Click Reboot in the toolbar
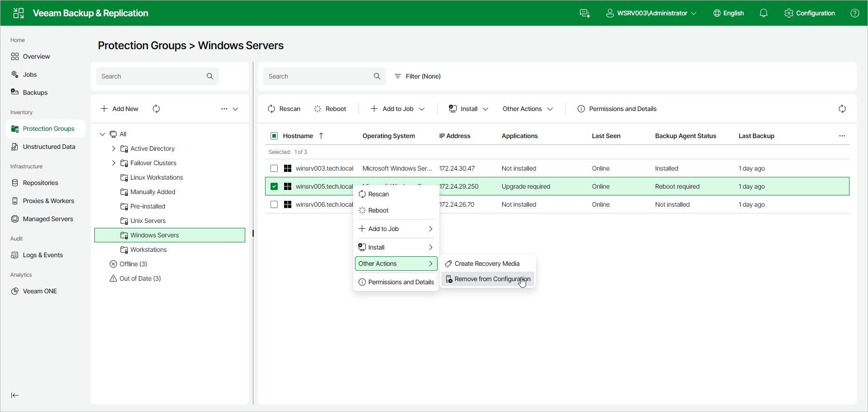Viewport: 868px width, 412px height. 330,109
